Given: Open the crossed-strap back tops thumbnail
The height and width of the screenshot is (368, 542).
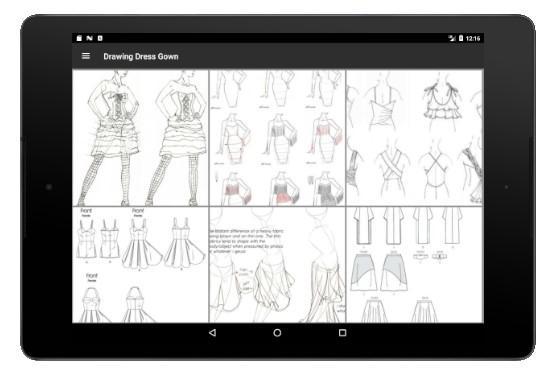Looking at the screenshot, I should pyautogui.click(x=414, y=138).
